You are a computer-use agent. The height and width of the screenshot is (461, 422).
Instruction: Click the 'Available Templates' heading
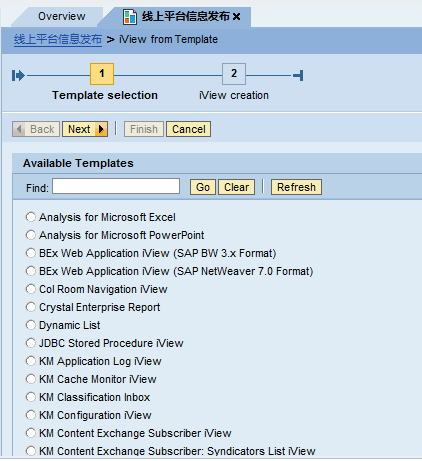(x=78, y=163)
